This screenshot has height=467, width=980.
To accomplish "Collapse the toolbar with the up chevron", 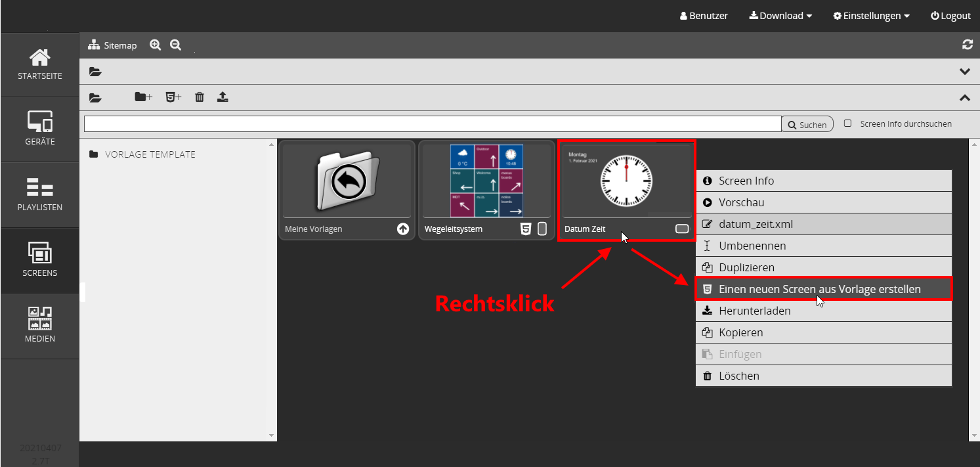I will pyautogui.click(x=965, y=97).
